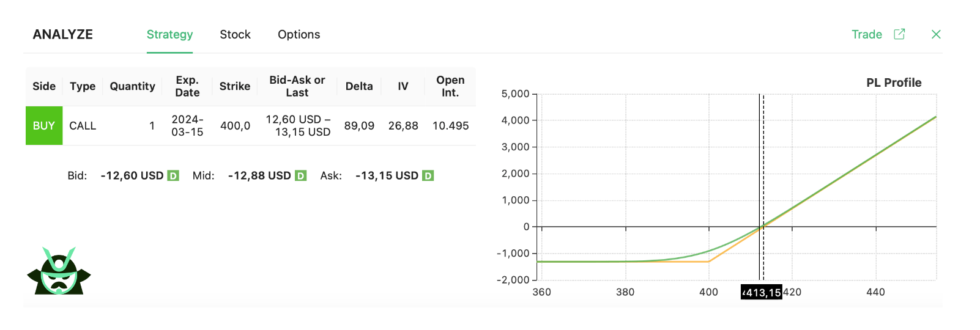Switch to the Strategy tab
980x330 pixels.
(x=169, y=35)
